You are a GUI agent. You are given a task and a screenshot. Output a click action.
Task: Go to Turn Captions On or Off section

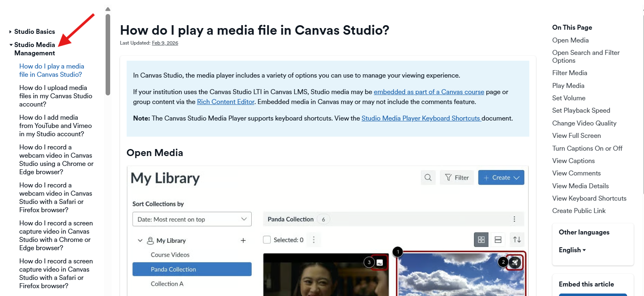click(x=587, y=148)
